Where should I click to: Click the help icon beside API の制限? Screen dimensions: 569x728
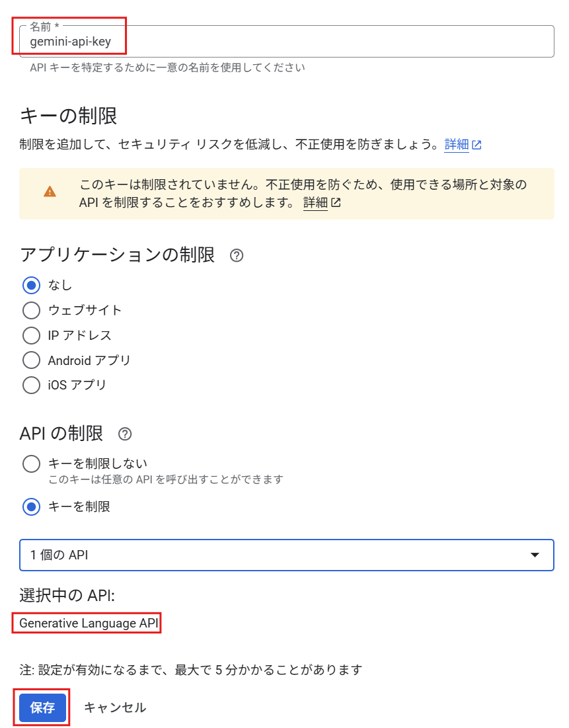click(x=124, y=434)
